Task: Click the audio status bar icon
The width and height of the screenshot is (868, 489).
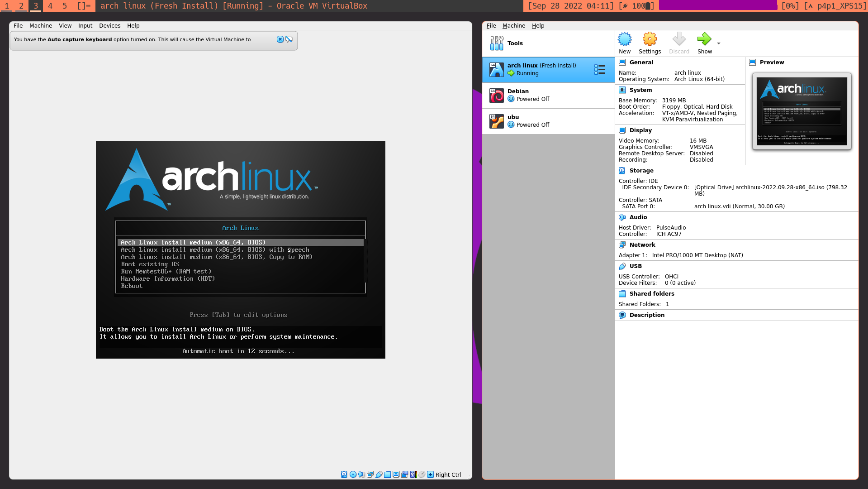Action: (361, 475)
